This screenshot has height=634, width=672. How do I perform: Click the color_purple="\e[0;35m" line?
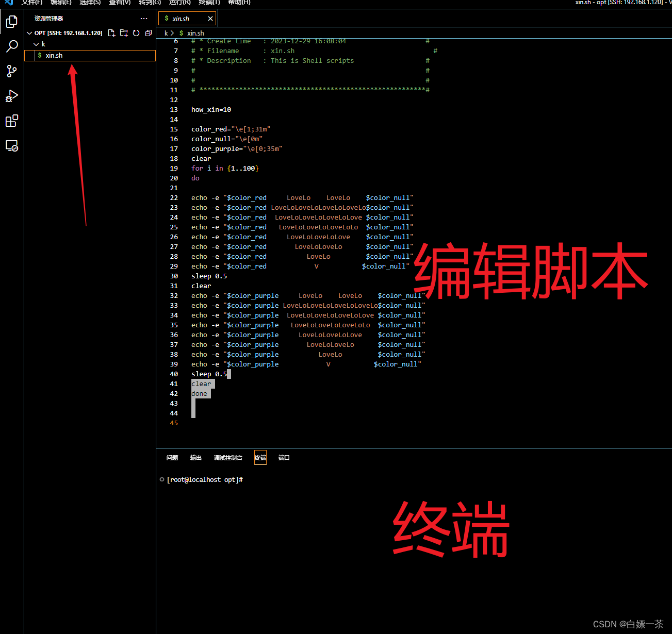pos(237,149)
